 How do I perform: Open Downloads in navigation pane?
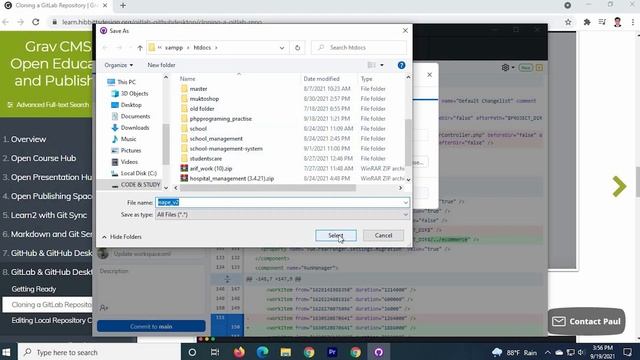[135, 128]
